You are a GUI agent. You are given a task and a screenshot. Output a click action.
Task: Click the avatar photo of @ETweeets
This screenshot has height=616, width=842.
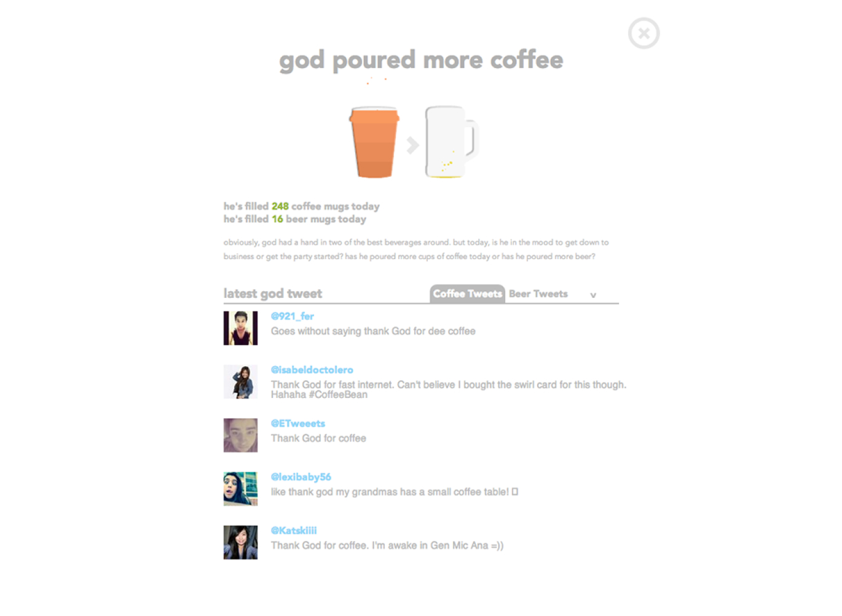(240, 435)
